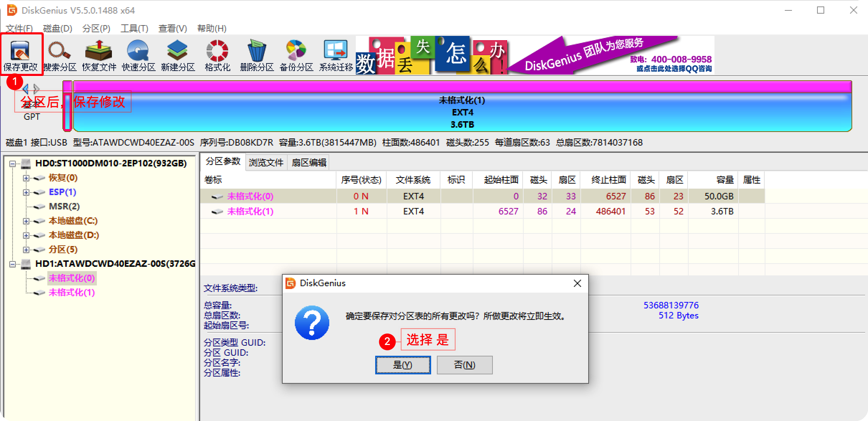
Task: Select 本地磁盘(C:) in the disk tree
Action: coord(73,221)
